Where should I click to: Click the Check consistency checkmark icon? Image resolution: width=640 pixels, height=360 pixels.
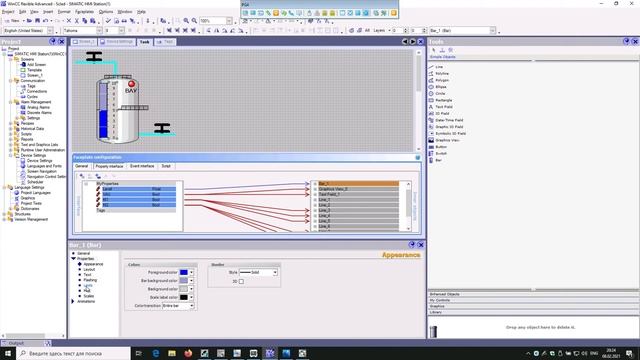coord(108,20)
